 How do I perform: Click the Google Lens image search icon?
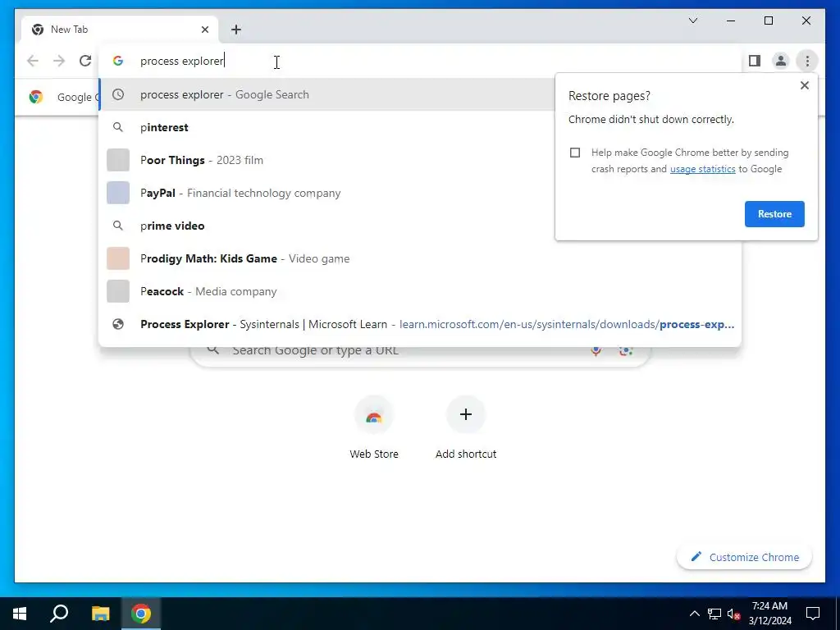(626, 351)
